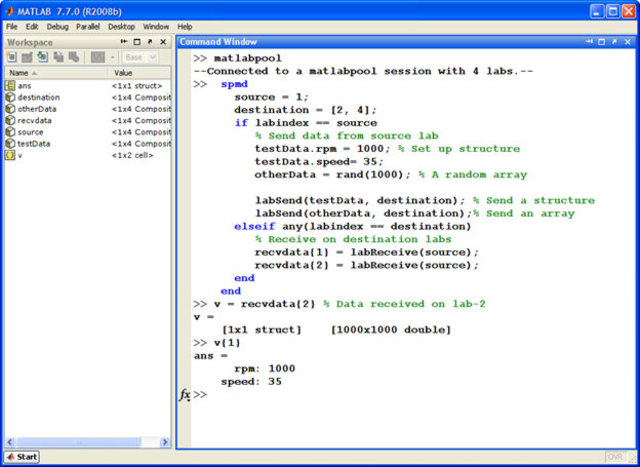Click the Value column header
The image size is (640, 467).
coord(140,73)
